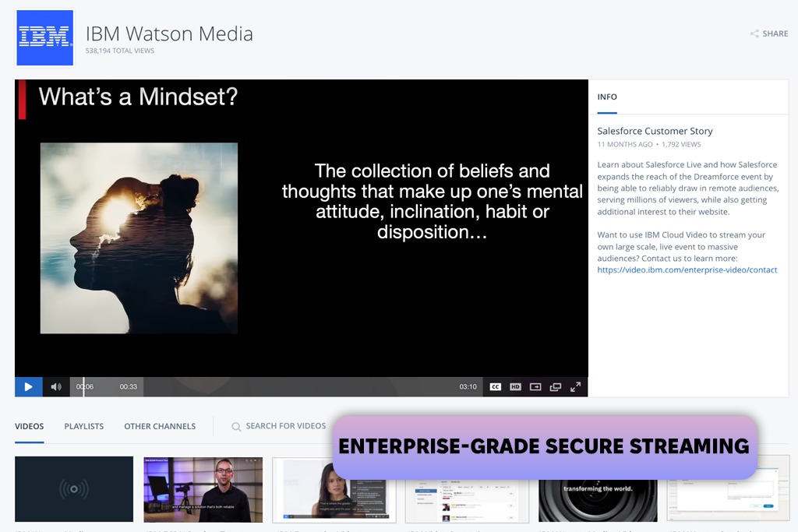The image size is (798, 532).
Task: Click the search magnifier icon
Action: 236,427
